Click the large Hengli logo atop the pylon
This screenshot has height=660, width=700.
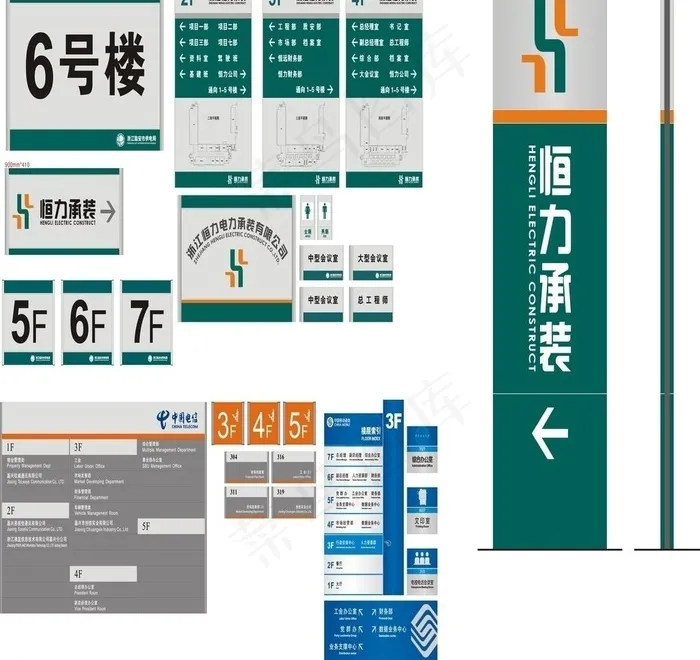(x=550, y=46)
